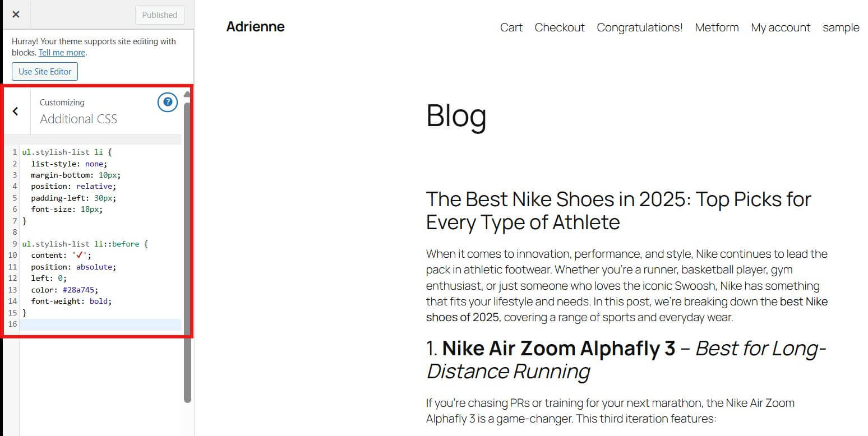
Task: Click the CSS panel vertical scrollbar
Action: point(187,252)
